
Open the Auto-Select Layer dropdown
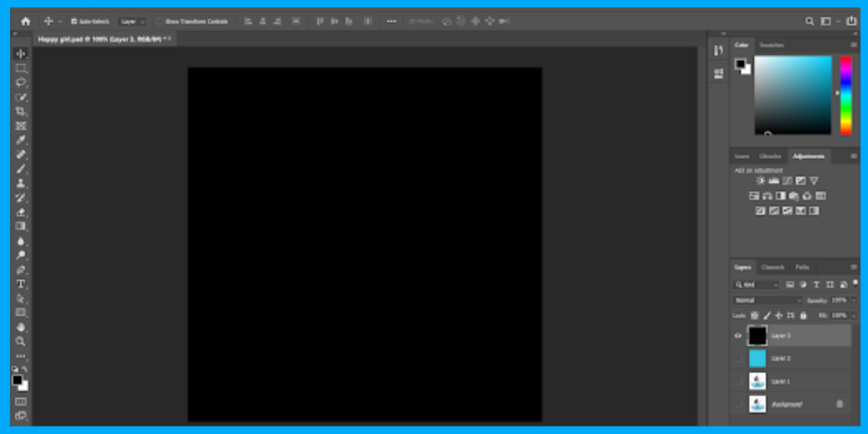point(132,21)
